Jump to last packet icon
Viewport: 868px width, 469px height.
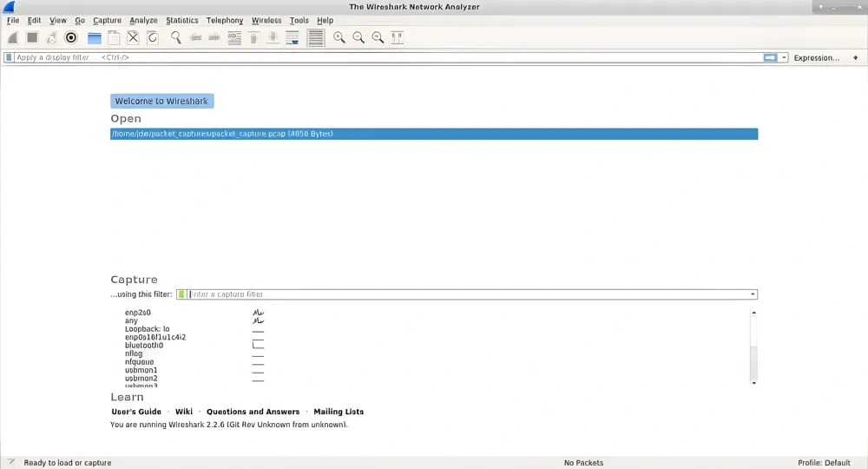click(273, 37)
